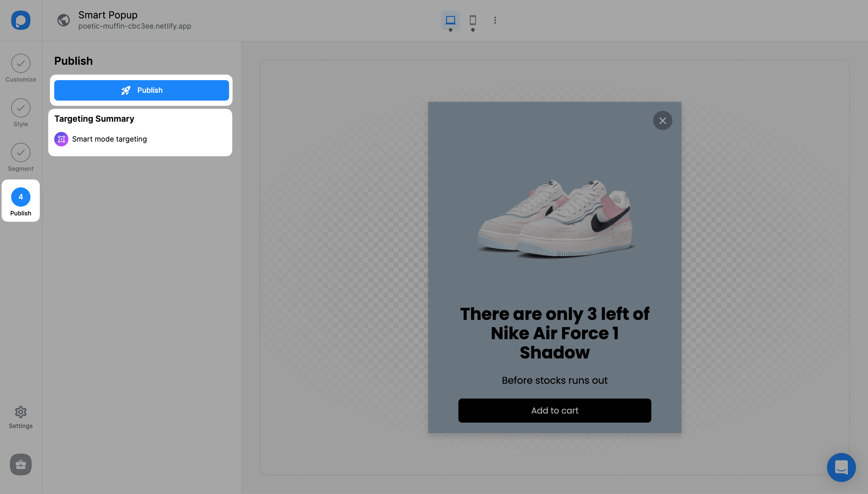Open the Smart Popup title area
868x494 pixels.
(x=108, y=15)
